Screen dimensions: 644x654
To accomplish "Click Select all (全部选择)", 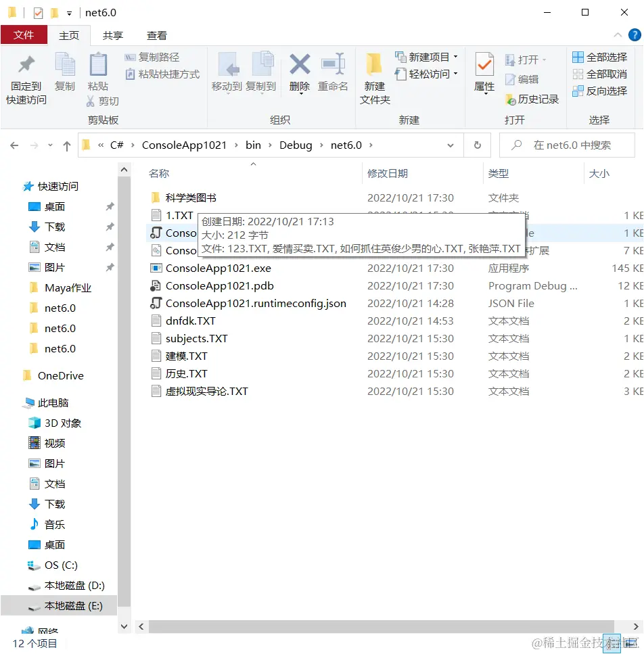I will [x=600, y=57].
